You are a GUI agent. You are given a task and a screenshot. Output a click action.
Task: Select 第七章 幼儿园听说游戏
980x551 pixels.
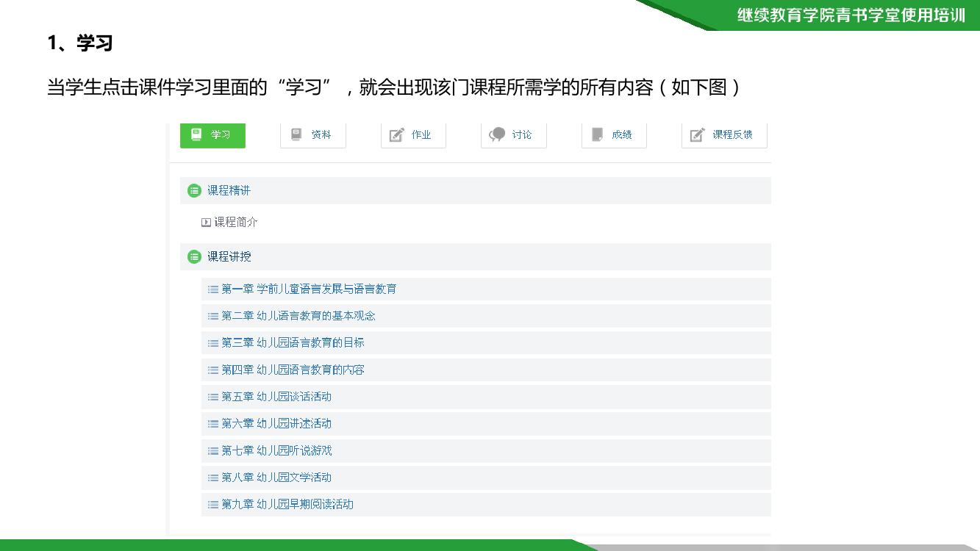tap(276, 450)
